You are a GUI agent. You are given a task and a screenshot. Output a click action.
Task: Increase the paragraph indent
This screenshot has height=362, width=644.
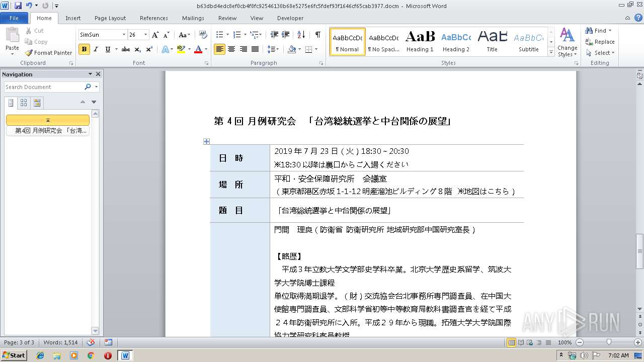coord(285,35)
